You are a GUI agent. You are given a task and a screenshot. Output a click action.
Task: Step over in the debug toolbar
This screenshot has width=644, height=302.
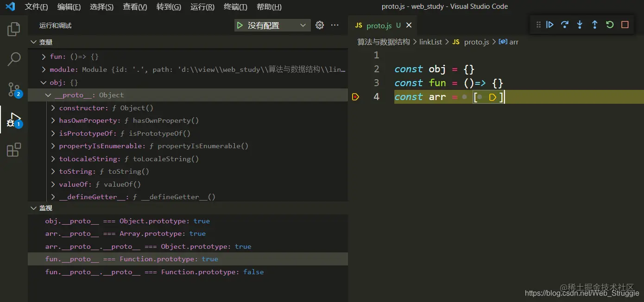[565, 25]
